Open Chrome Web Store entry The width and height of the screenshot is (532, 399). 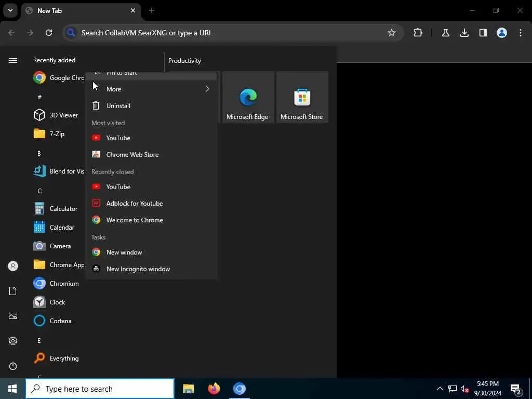151,154
